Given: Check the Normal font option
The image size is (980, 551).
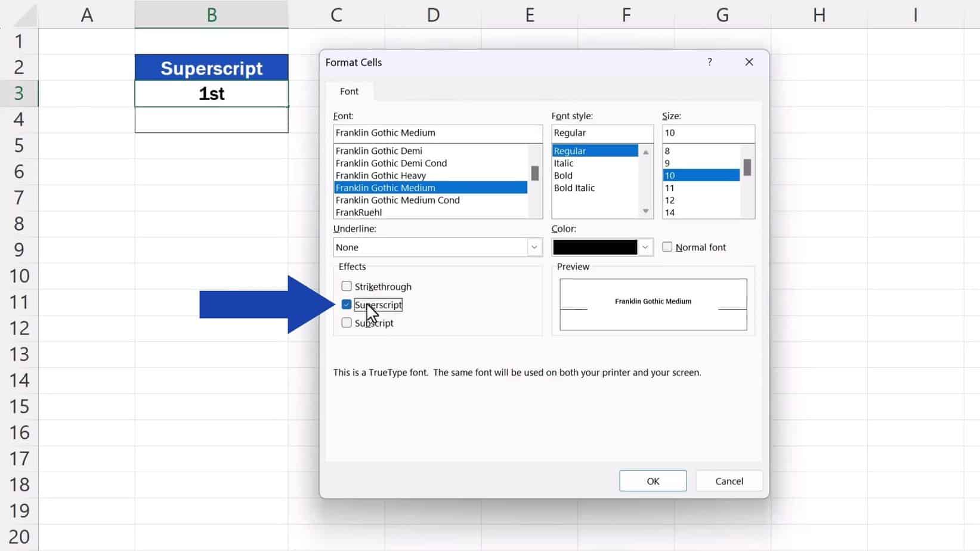Looking at the screenshot, I should [667, 246].
